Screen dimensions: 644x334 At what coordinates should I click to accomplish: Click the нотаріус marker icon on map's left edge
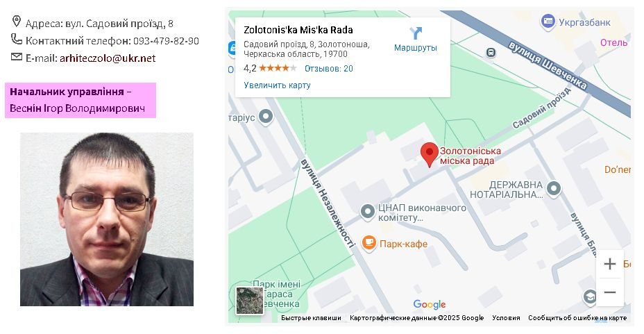266,117
